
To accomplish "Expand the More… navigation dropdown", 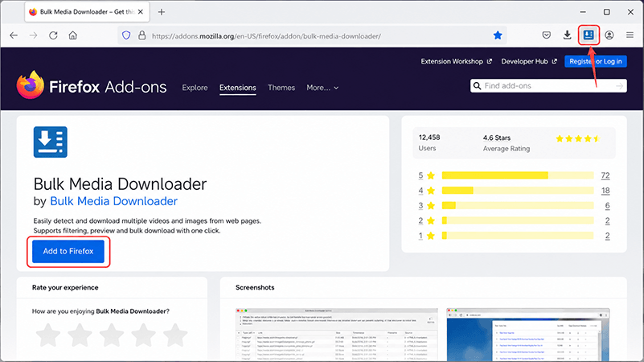I will pyautogui.click(x=322, y=88).
